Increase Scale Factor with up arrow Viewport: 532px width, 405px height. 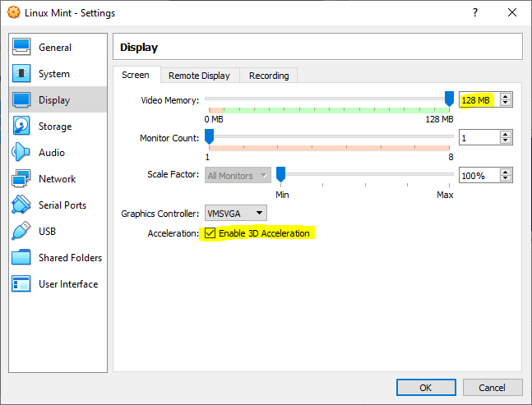click(506, 173)
